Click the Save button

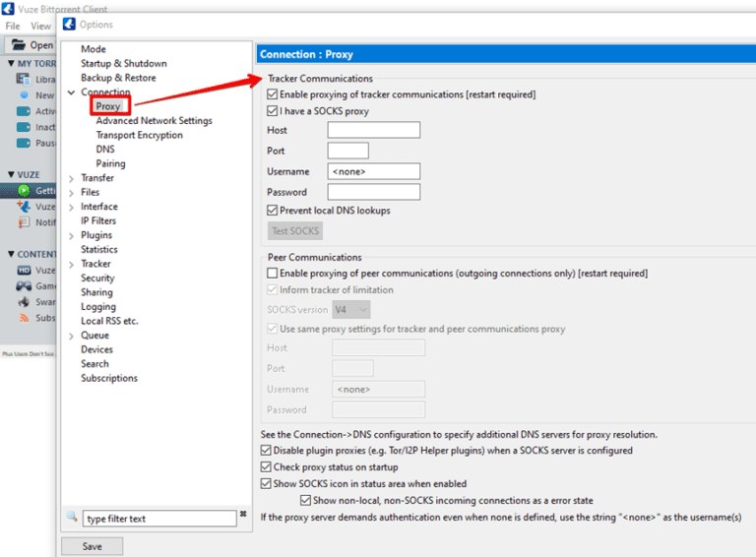pyautogui.click(x=92, y=546)
